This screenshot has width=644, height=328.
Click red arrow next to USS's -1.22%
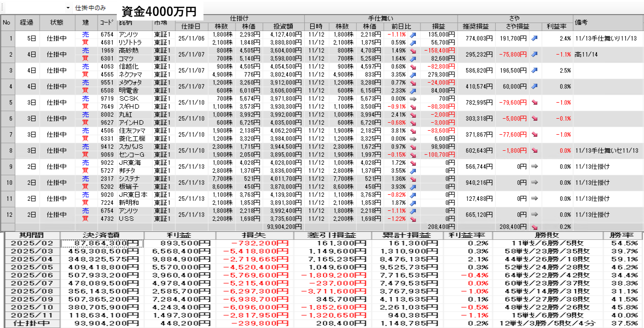pos(413,218)
